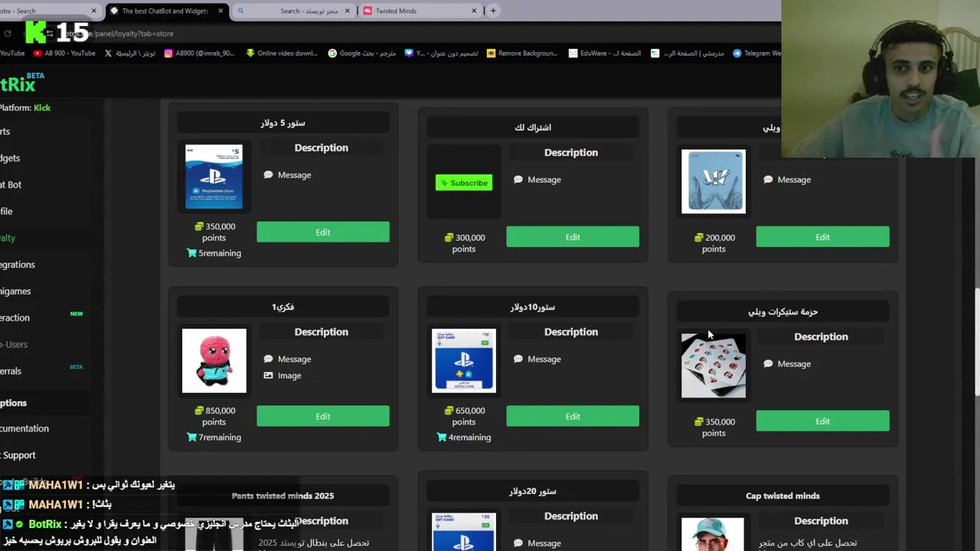Open Chat Bot in the sidebar
The height and width of the screenshot is (551, 980).
point(11,184)
